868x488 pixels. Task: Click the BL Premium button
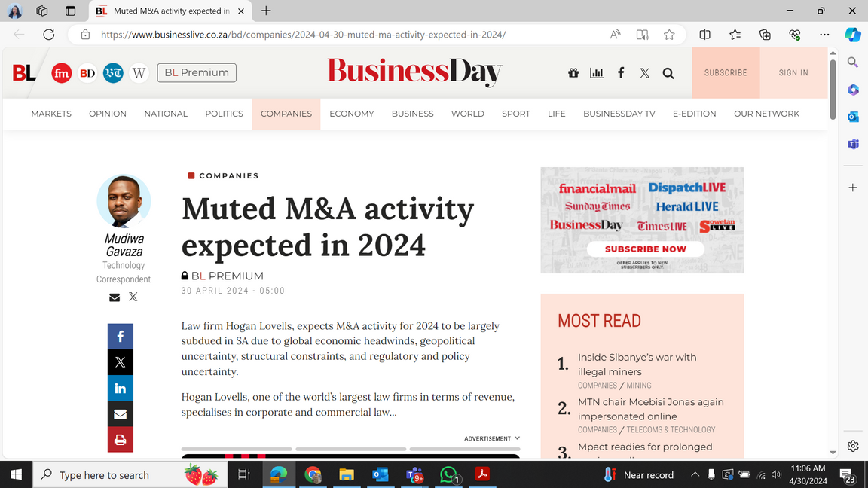[197, 72]
